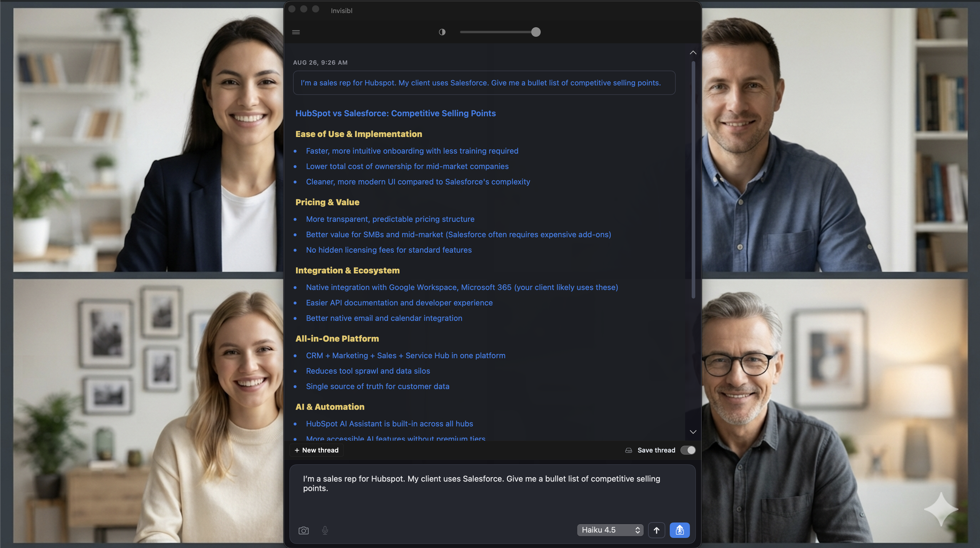
Task: Open the Haiku 4.5 model dropdown
Action: tap(610, 530)
